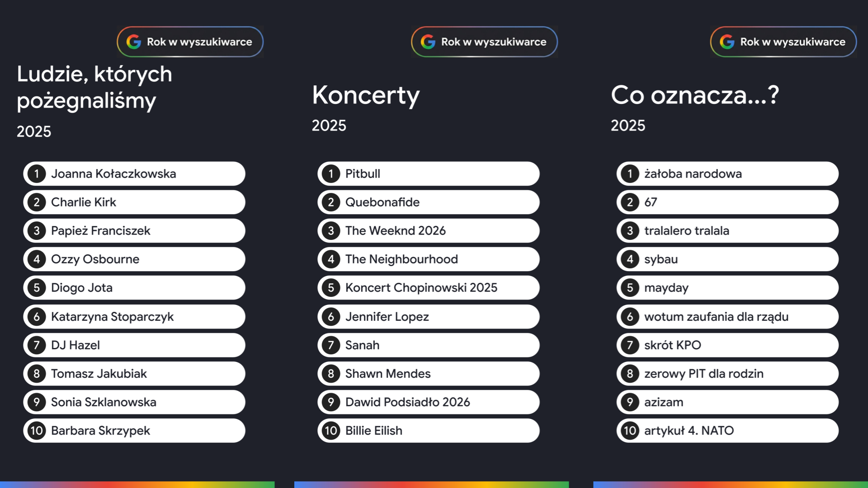Open wotum zaufania dla rządu entry
This screenshot has height=488, width=868.
(727, 317)
